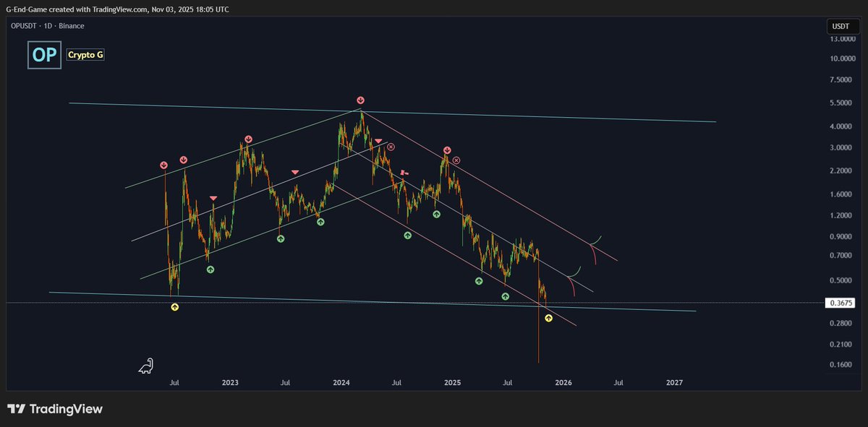The width and height of the screenshot is (868, 427).
Task: Click the green buy arrow marker below the 2023 candles
Action: point(210,269)
